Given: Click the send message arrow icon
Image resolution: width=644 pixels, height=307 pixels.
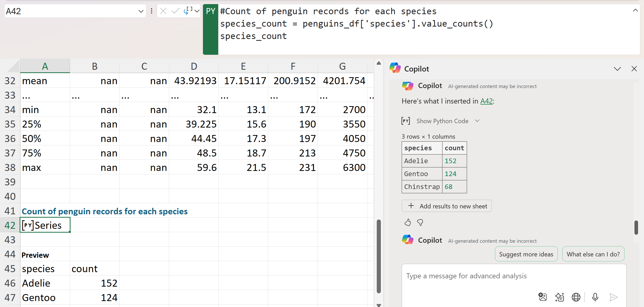Looking at the screenshot, I should 613,297.
